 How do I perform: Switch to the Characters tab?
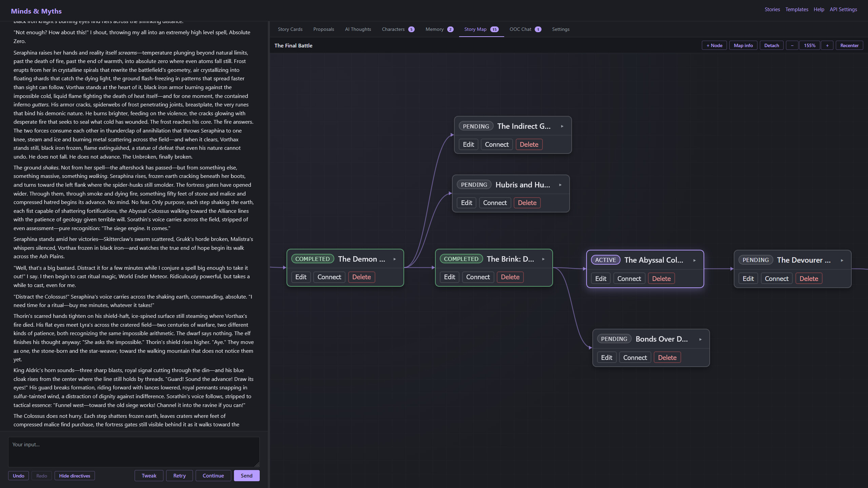tap(398, 29)
